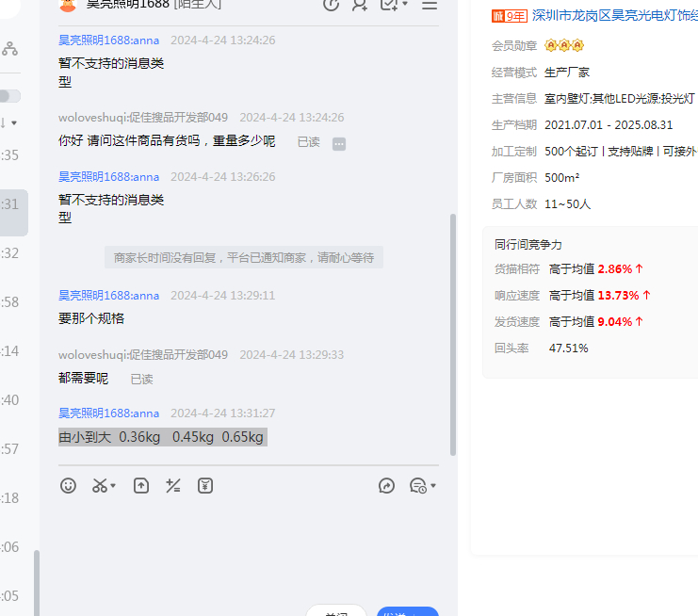Screen dimensions: 698x616
Task: Click the scissors screenshot tool icon
Action: coord(99,486)
